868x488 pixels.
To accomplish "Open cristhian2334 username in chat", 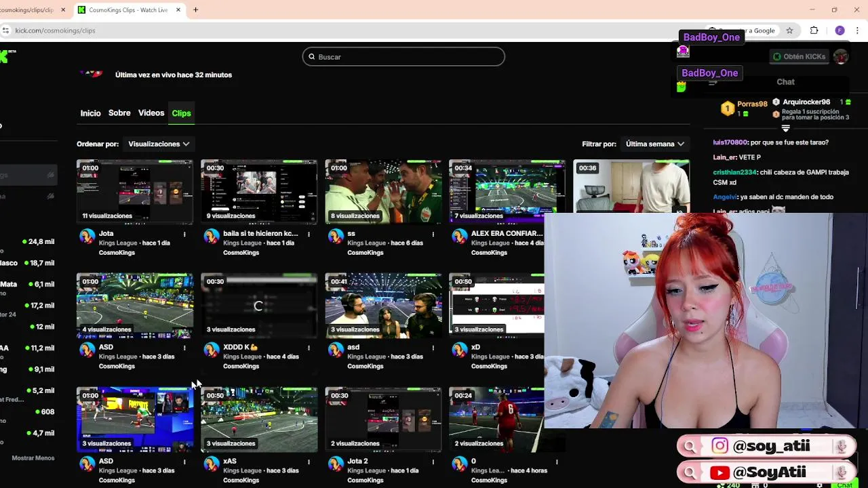I will (x=734, y=172).
